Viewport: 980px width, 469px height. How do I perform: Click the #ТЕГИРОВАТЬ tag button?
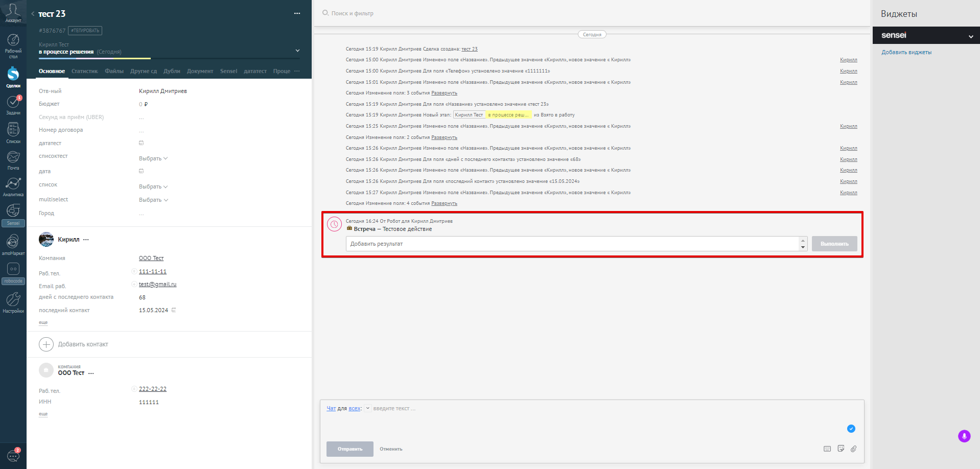point(85,31)
